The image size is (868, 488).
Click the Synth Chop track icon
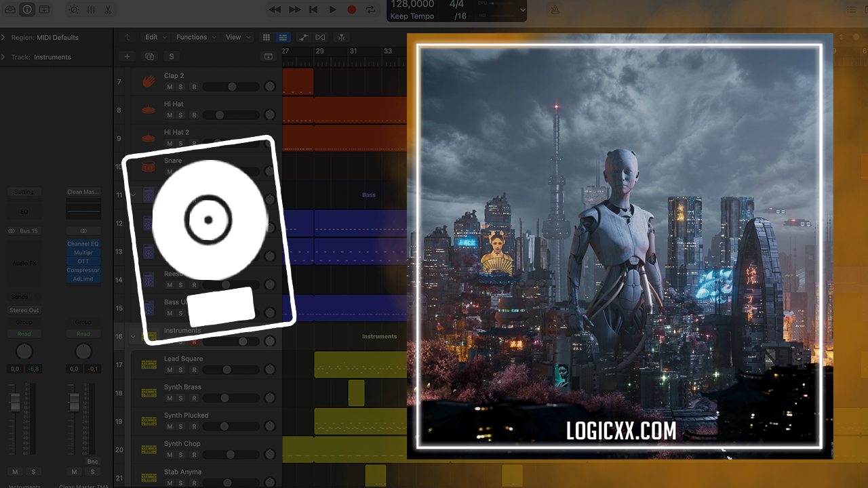coord(149,449)
